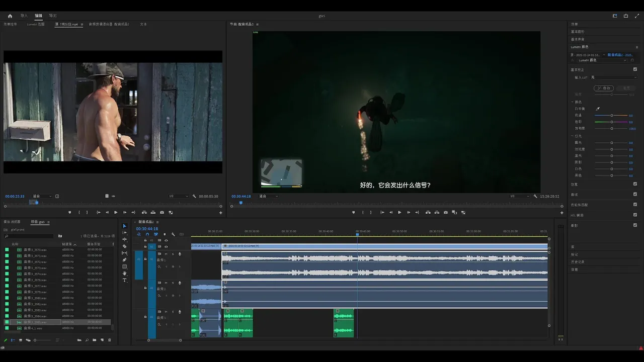Switch Project panel to icon view
644x362 pixels.
point(21,340)
